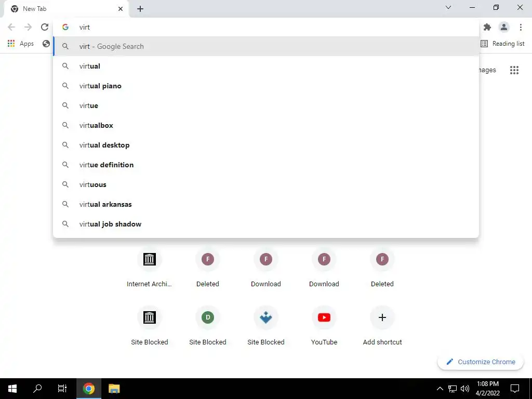Choose the 'virtual desktop' suggestion
Viewport: 532px width, 399px height.
click(266, 145)
